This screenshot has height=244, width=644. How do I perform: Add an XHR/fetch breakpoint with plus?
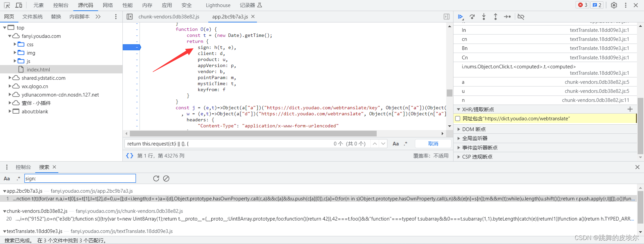630,109
